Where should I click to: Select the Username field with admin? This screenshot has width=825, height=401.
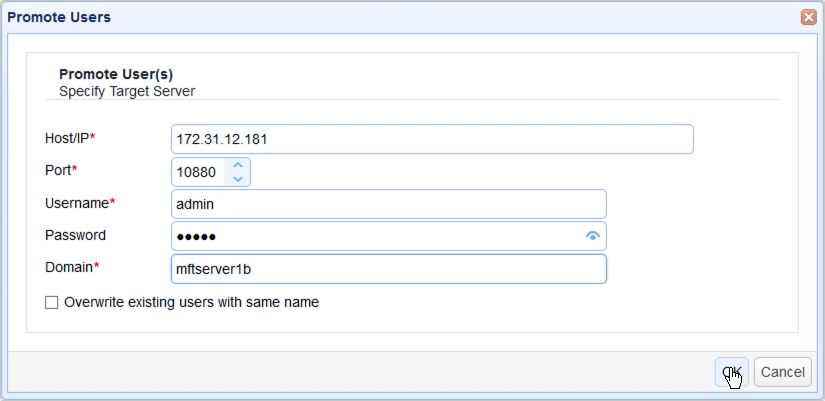pyautogui.click(x=389, y=204)
